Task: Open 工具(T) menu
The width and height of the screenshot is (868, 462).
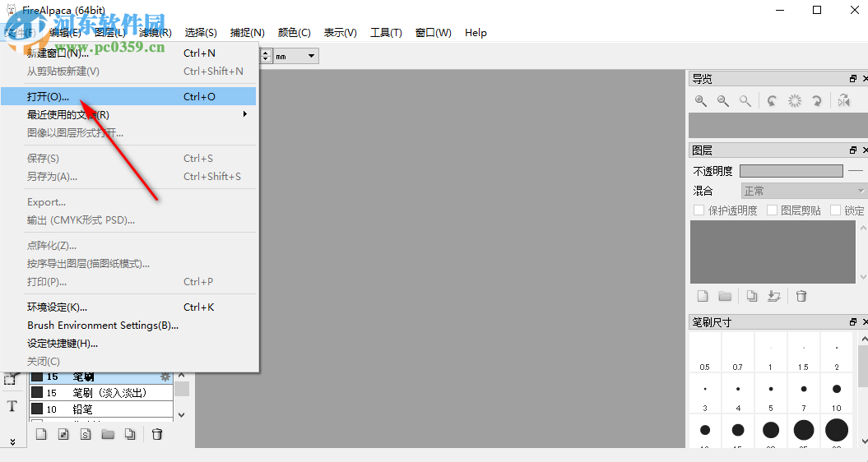Action: [x=386, y=33]
